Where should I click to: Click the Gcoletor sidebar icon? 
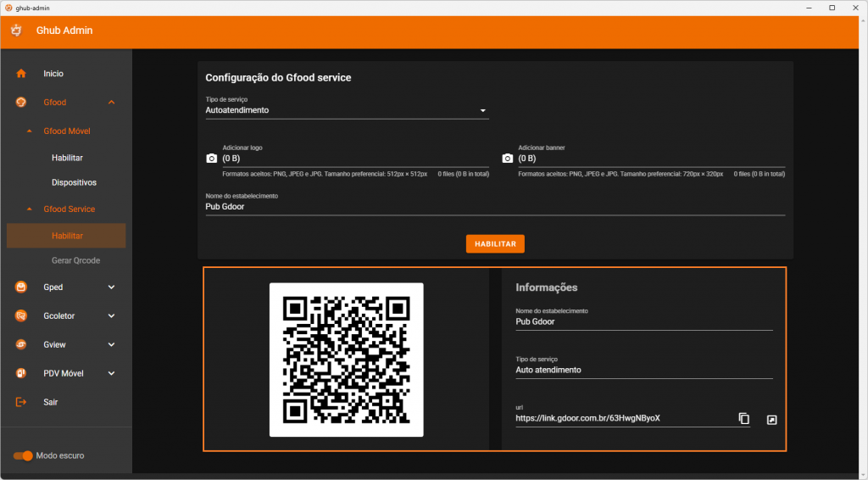pyautogui.click(x=21, y=315)
